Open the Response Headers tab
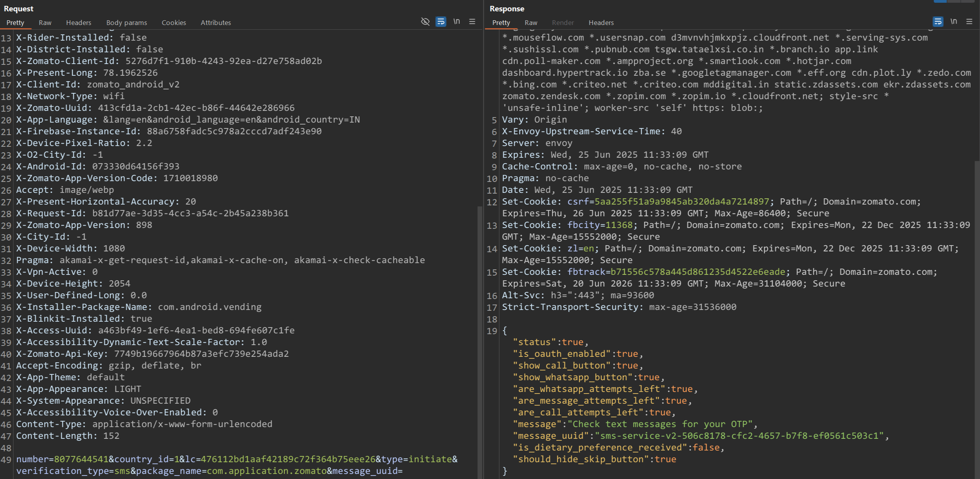980x479 pixels. [x=601, y=23]
